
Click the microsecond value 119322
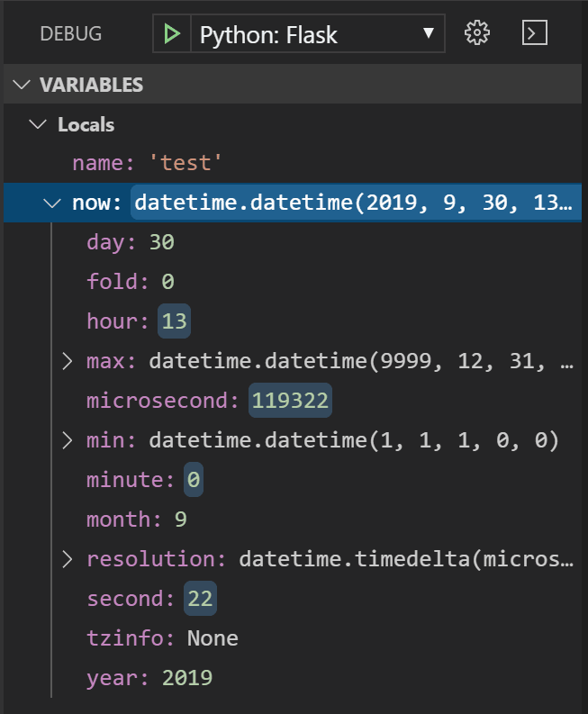[290, 401]
